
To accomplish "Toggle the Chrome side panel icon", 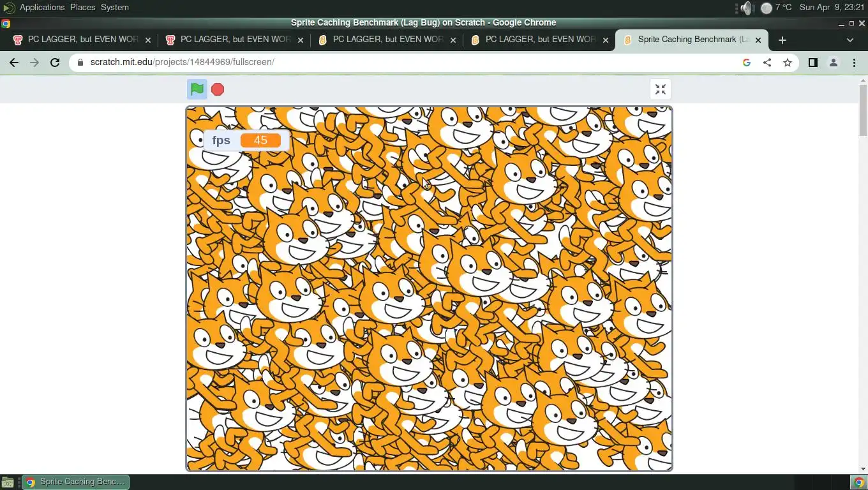I will click(x=813, y=63).
